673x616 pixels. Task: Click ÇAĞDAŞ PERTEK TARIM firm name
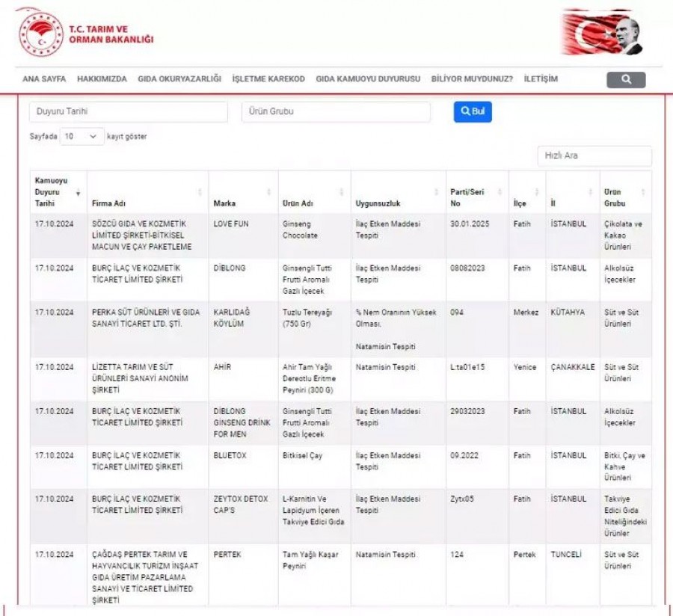145,577
